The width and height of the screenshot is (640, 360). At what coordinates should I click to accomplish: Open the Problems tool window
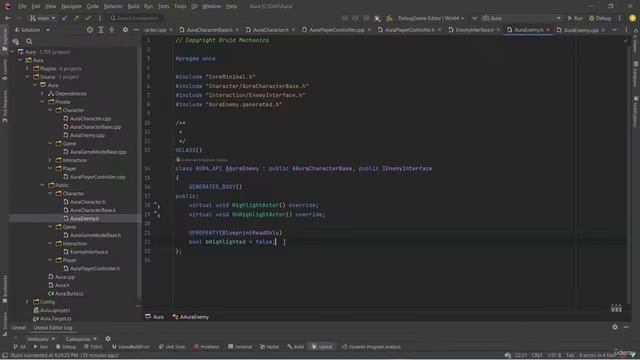(x=207, y=347)
